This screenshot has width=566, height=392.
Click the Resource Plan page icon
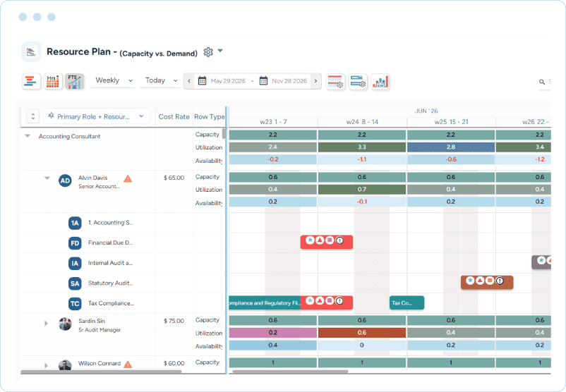click(31, 52)
